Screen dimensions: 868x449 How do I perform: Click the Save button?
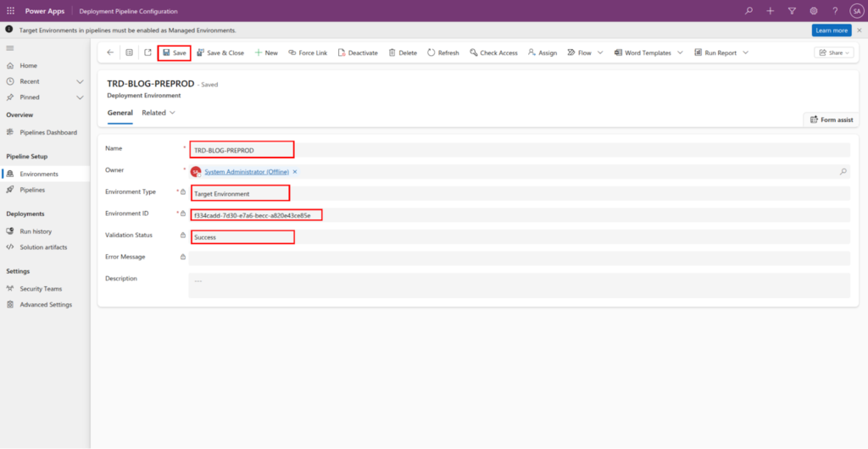pos(174,53)
